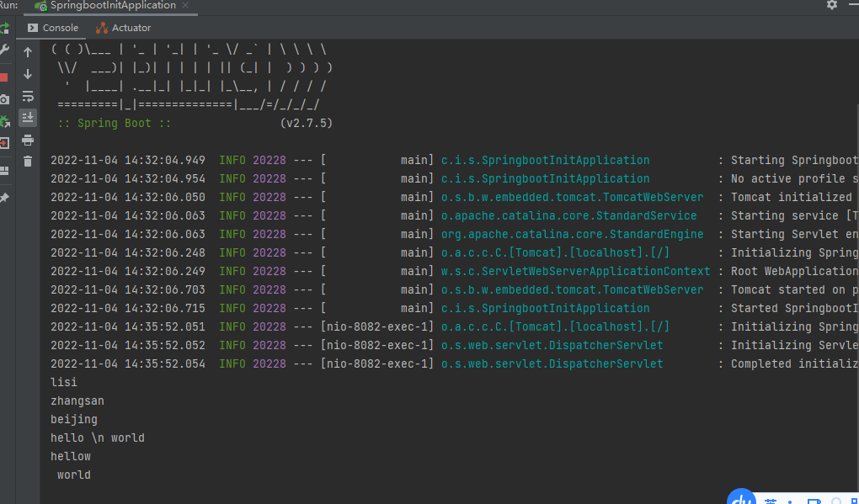Screen dimensions: 859x504
Task: Open run configuration via the wrench icon
Action: (4, 50)
